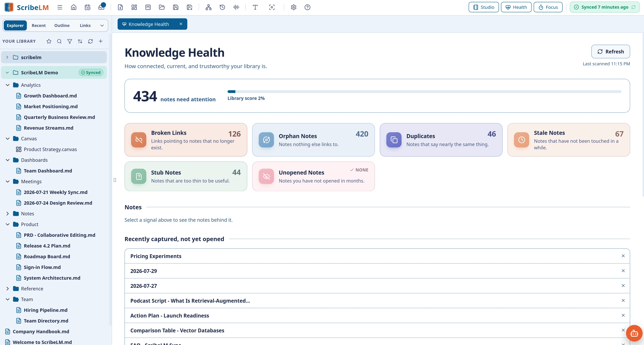This screenshot has width=644, height=345.
Task: Open library filter funnel icon
Action: [70, 41]
